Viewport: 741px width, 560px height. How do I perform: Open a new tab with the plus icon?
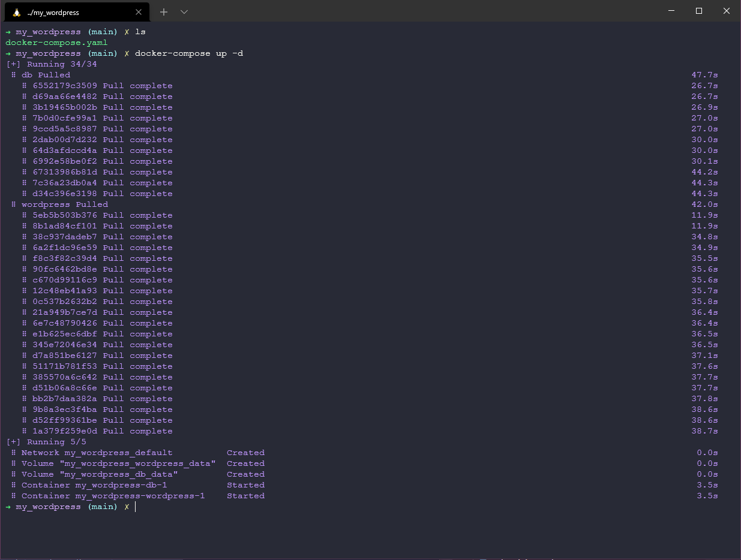click(x=164, y=12)
